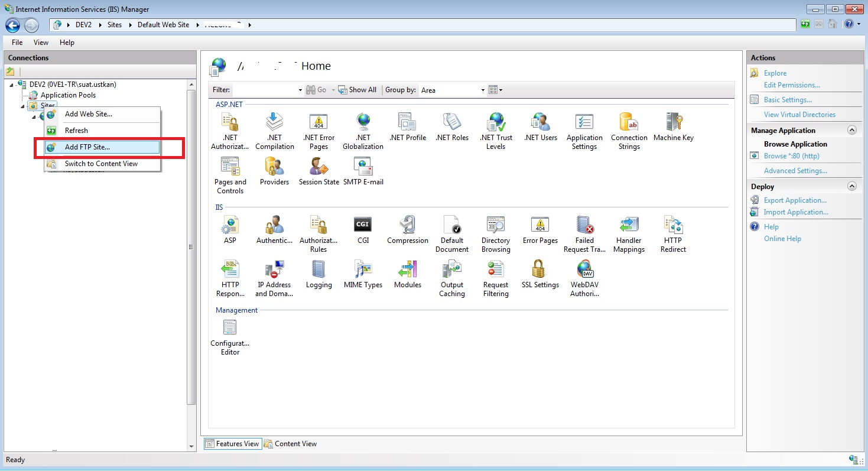
Task: Click View Virtual Directories link
Action: click(799, 115)
